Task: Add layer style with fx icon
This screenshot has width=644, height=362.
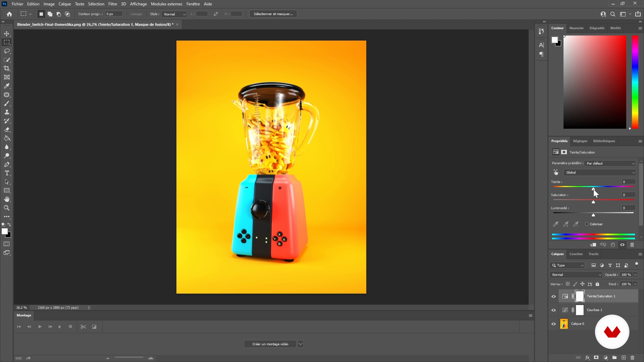Action: tap(587, 358)
